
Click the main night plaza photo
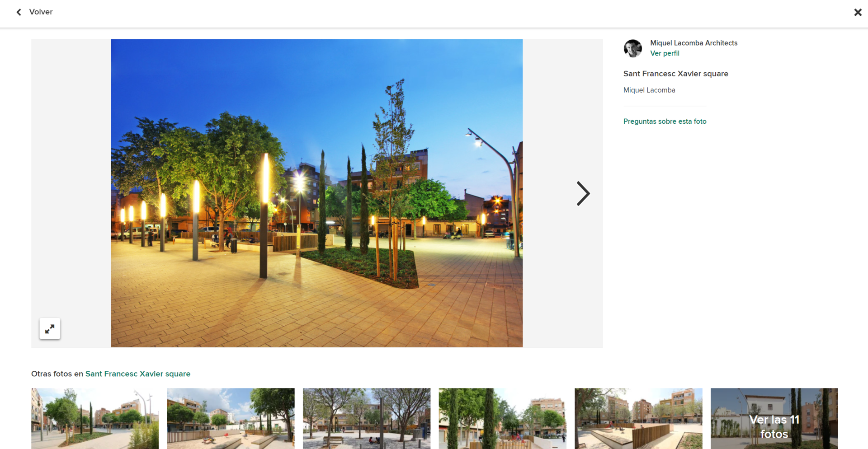pyautogui.click(x=316, y=193)
